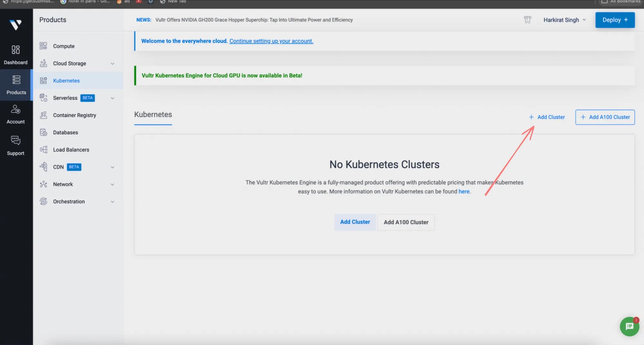Expand the Orchestration submenu chevron
This screenshot has height=345, width=644.
(112, 202)
